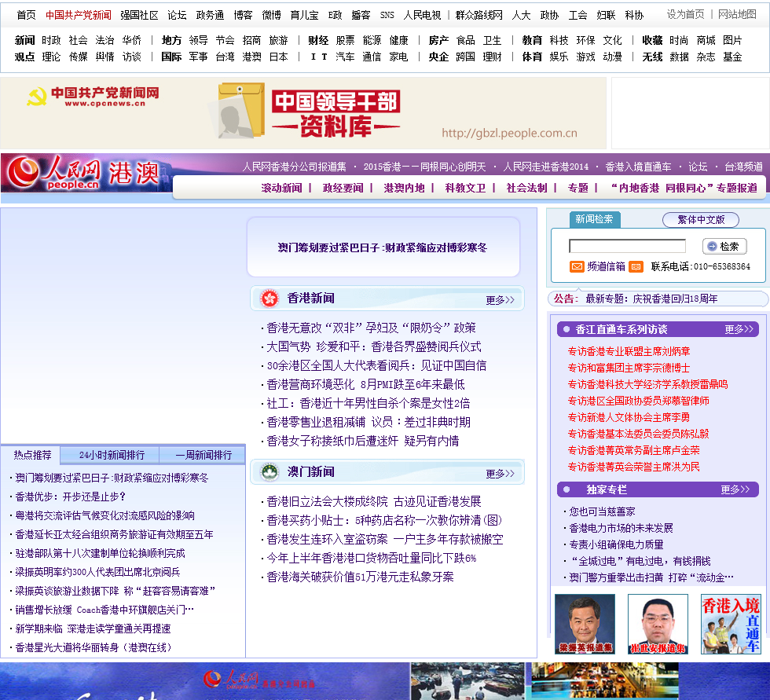Expand 更多 for 澳门新闻

[500, 474]
